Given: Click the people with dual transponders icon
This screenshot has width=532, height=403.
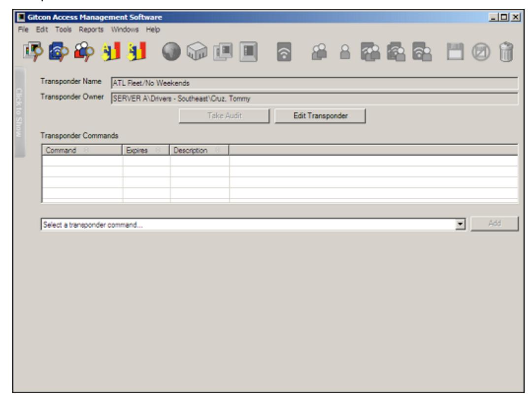Looking at the screenshot, I should coord(396,52).
